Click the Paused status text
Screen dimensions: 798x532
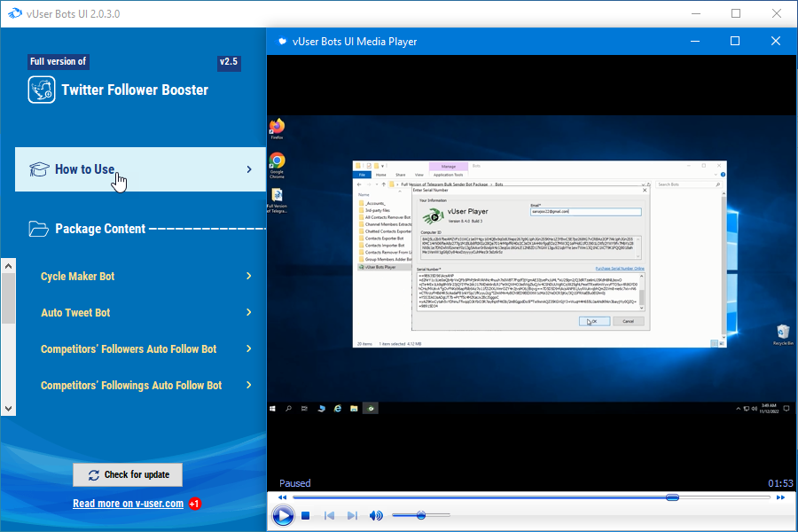point(294,483)
